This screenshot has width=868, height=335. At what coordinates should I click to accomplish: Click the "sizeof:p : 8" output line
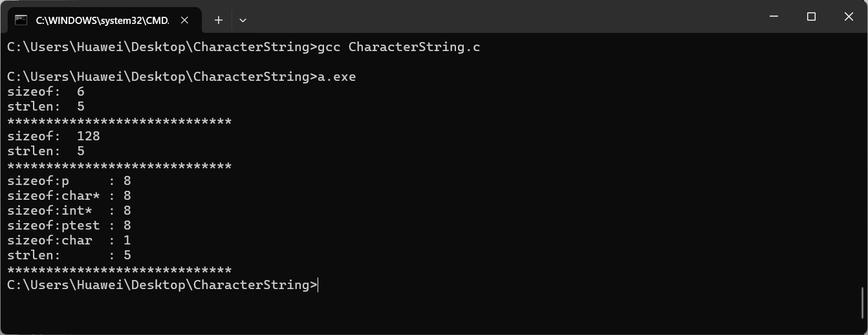(69, 181)
